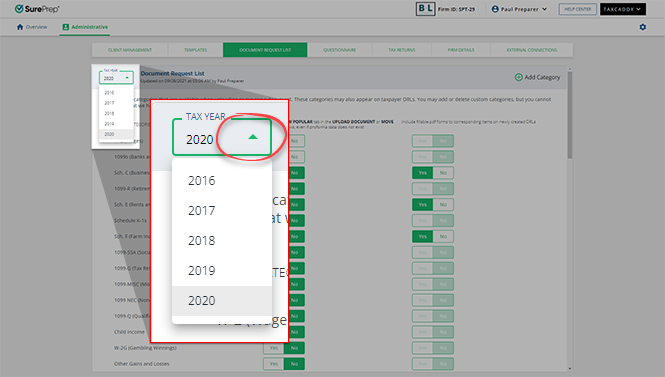Click the Child Income fillable pdf toggle

tap(433, 332)
